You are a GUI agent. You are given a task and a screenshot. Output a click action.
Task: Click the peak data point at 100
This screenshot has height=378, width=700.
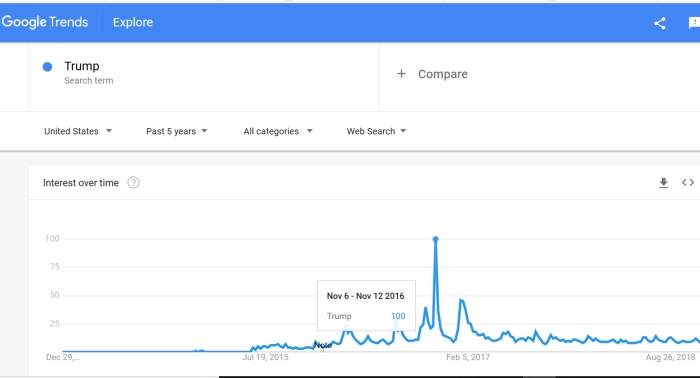pos(435,239)
